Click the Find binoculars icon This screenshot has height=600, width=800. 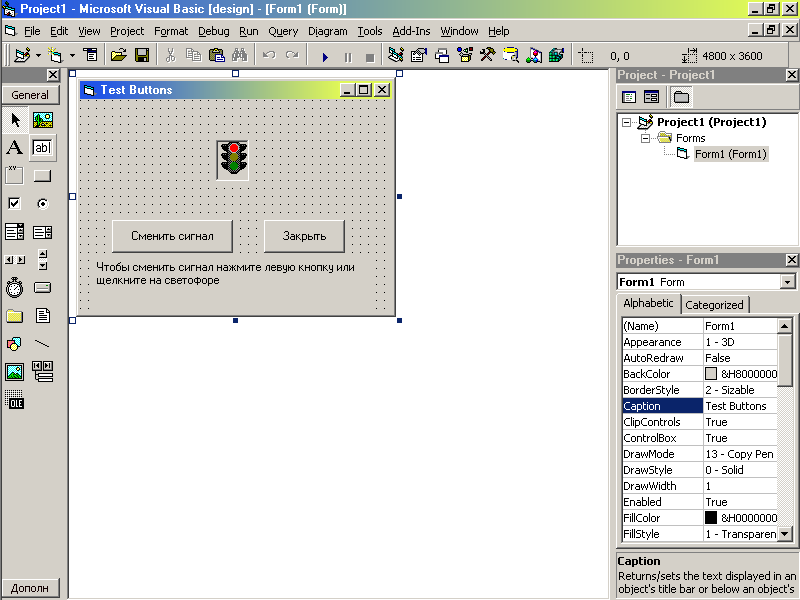(x=239, y=55)
